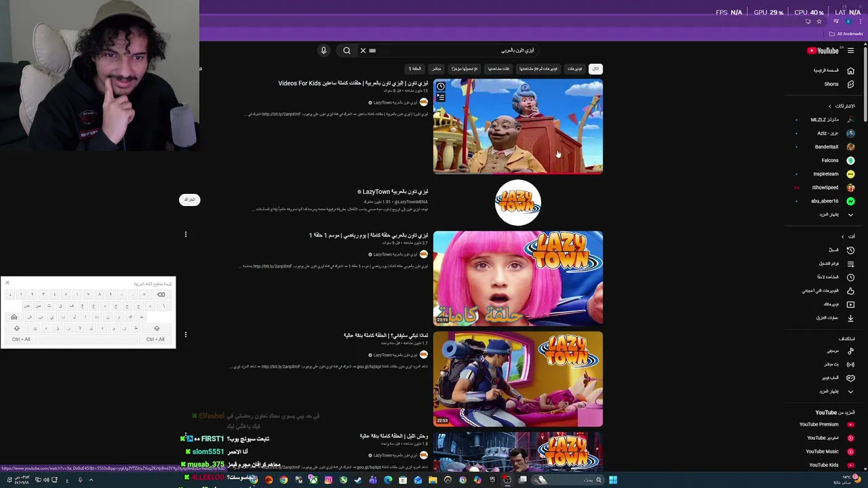Image resolution: width=868 pixels, height=488 pixels.
Task: Subscribe to LazyTown channel button
Action: [x=189, y=199]
